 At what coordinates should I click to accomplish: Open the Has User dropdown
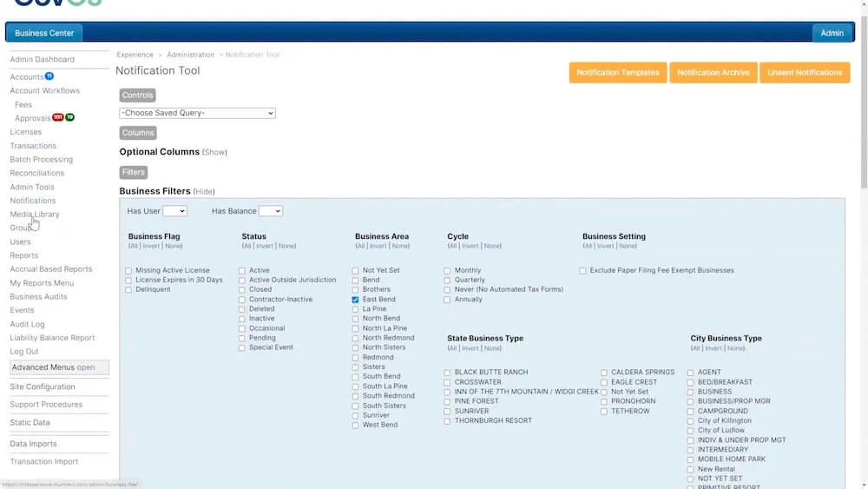174,211
